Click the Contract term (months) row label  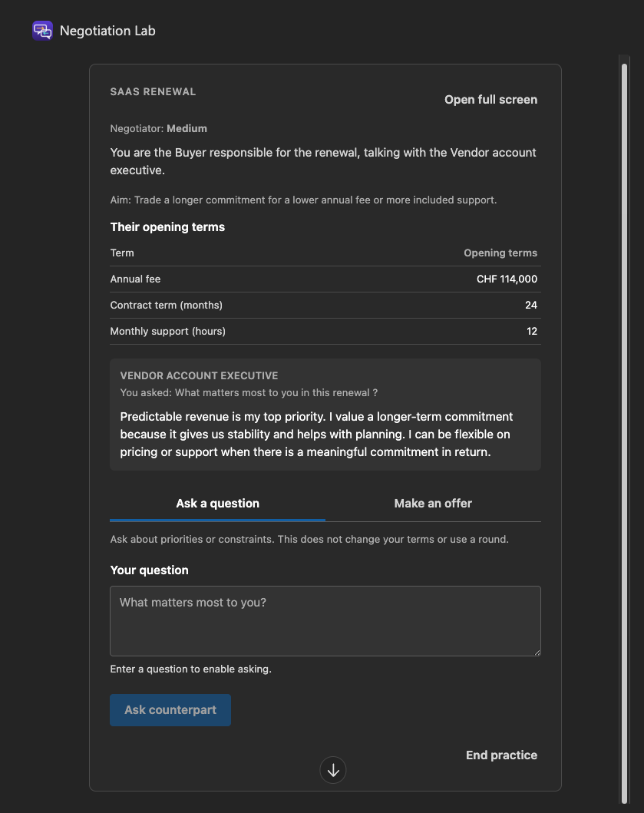click(x=167, y=305)
